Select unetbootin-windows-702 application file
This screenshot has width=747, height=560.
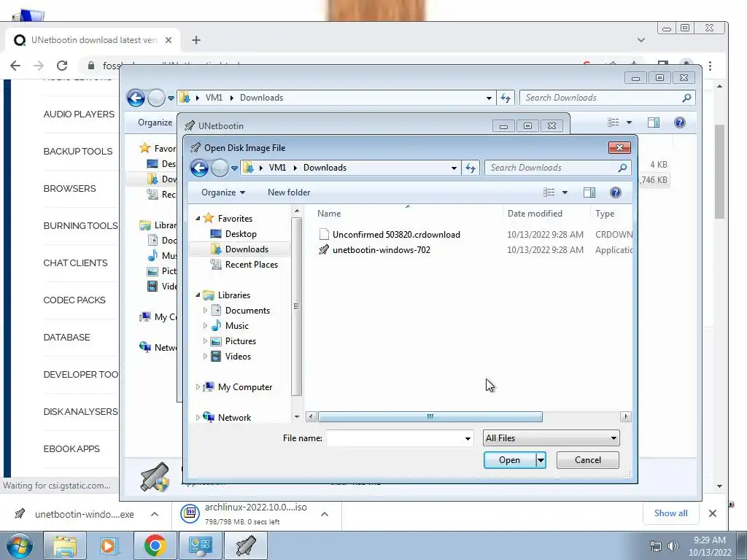[374, 249]
